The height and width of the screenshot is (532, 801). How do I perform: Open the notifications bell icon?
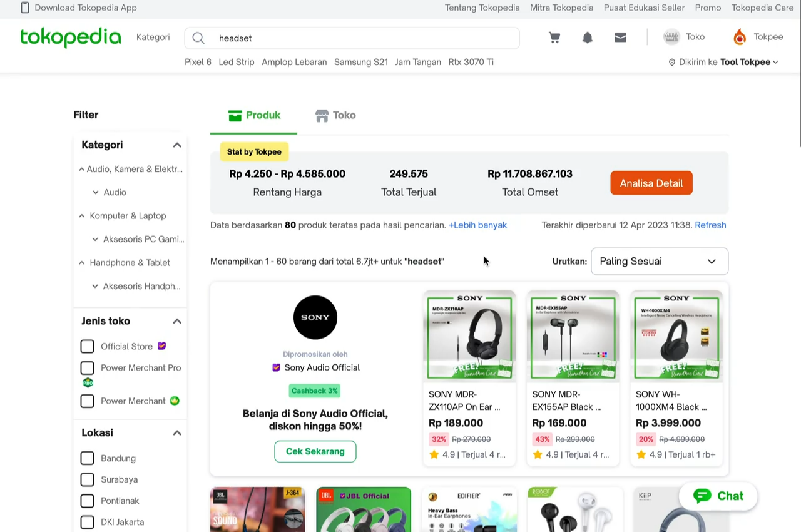(588, 38)
